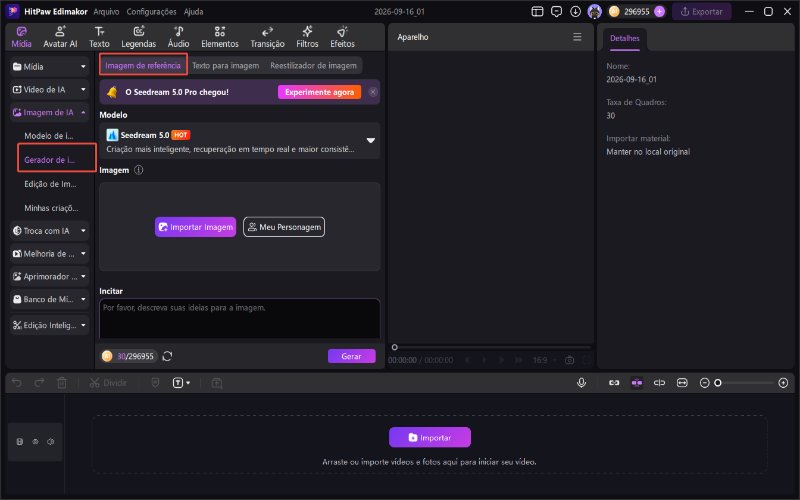This screenshot has width=800, height=500.
Task: Click the Exportar button
Action: 702,11
